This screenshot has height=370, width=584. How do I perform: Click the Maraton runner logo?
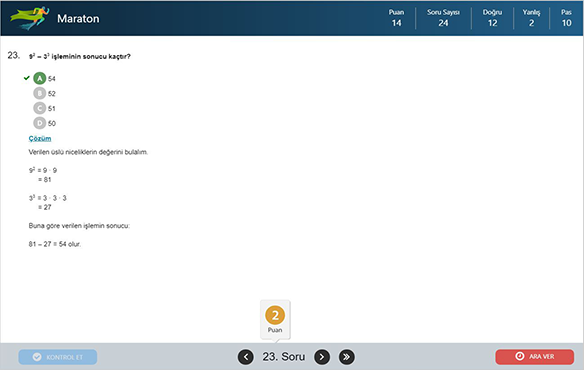click(30, 18)
